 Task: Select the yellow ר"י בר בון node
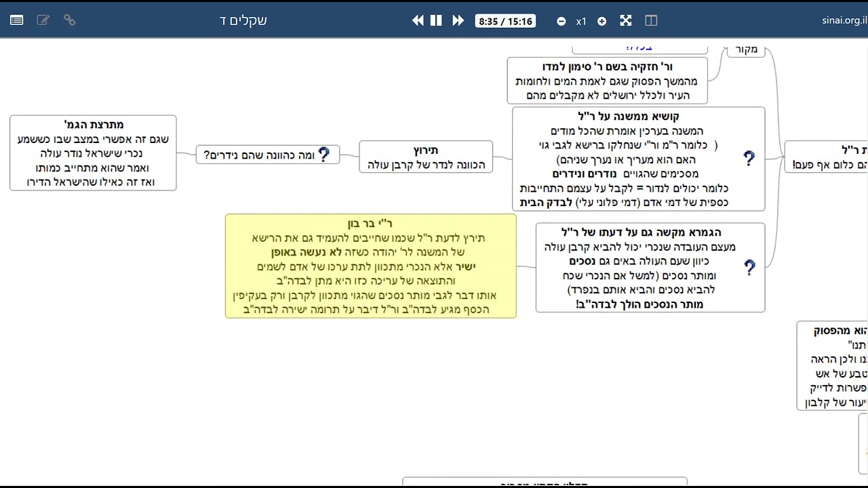pos(371,266)
